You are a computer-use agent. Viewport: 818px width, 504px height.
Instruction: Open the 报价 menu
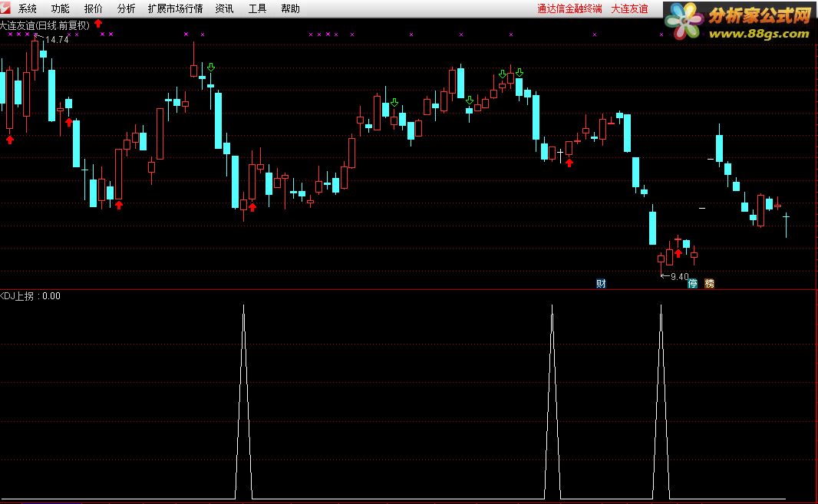94,8
